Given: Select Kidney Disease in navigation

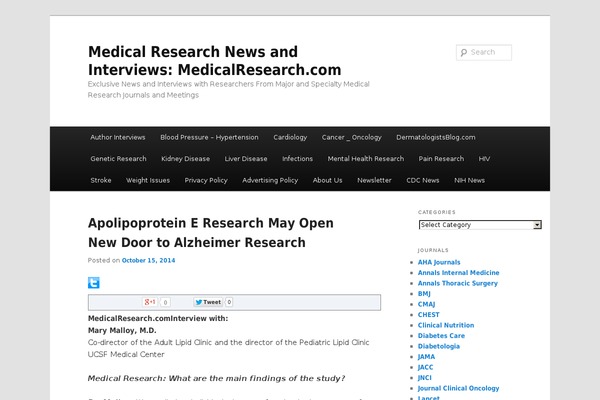Looking at the screenshot, I should coord(186,159).
